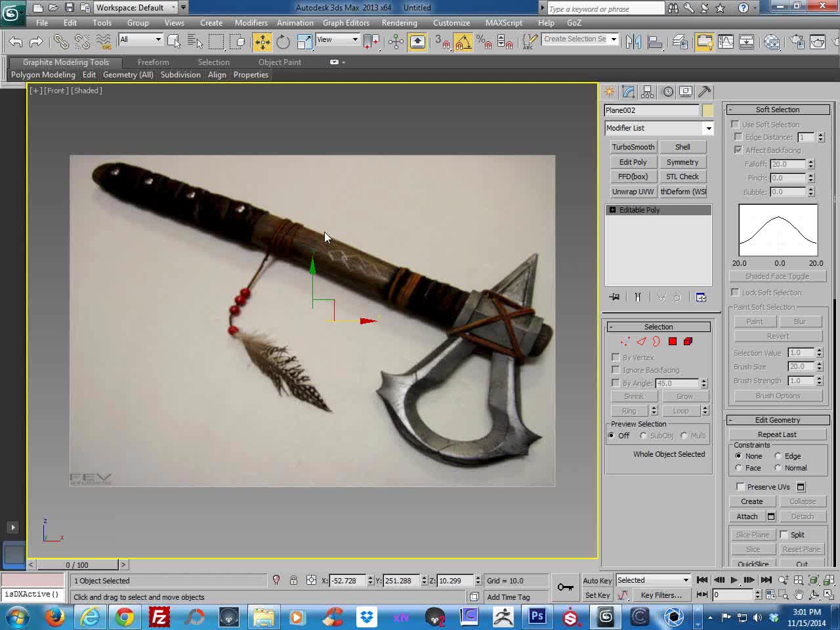Viewport: 840px width, 630px height.
Task: Jump to the end of animation
Action: 766,580
